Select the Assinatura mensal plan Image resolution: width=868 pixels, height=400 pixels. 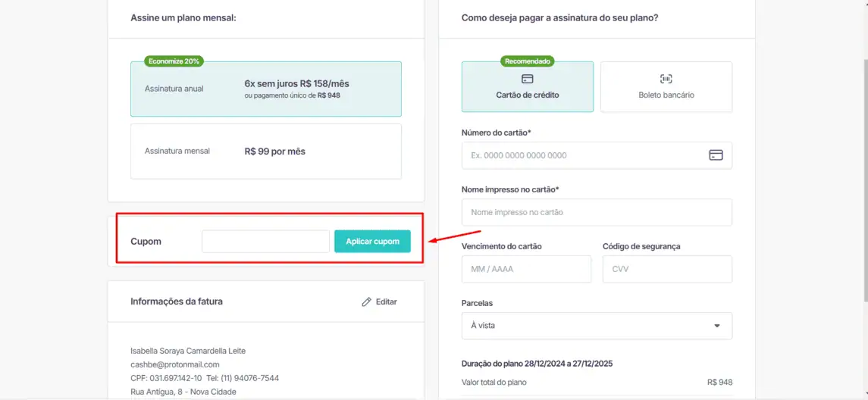point(265,152)
